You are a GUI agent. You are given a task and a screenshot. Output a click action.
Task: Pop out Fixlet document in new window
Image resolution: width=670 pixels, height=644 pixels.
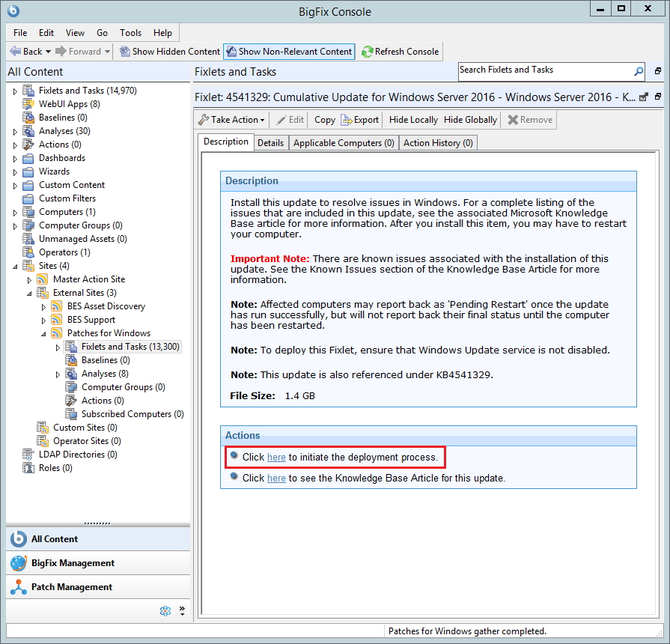pyautogui.click(x=643, y=97)
